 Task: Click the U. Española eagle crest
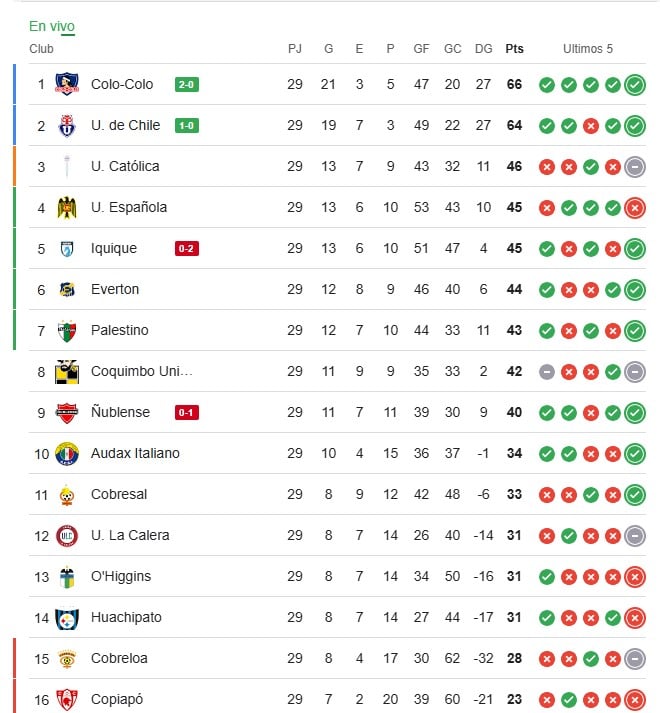(67, 208)
